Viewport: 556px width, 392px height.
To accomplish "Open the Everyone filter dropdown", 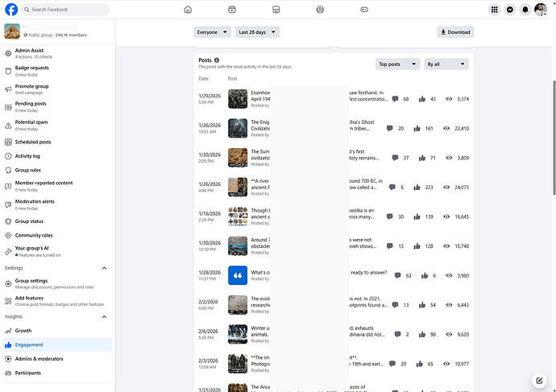I will pos(211,32).
